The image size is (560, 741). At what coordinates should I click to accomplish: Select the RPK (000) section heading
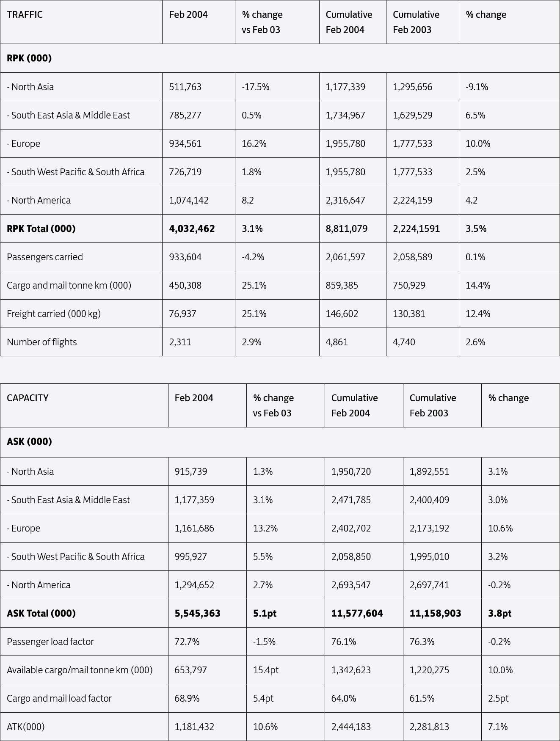tap(29, 58)
